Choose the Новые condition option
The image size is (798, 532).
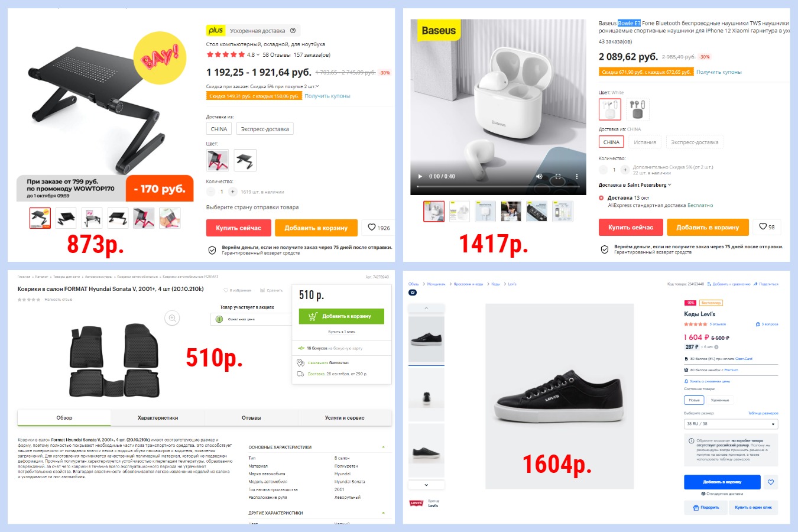694,400
